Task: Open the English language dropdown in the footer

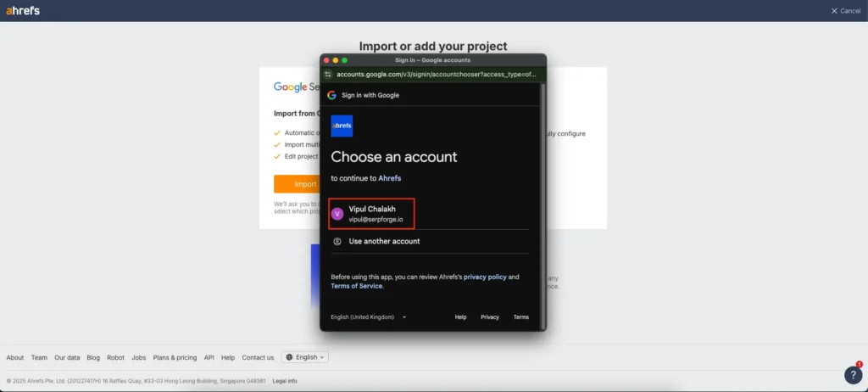Action: tap(305, 357)
